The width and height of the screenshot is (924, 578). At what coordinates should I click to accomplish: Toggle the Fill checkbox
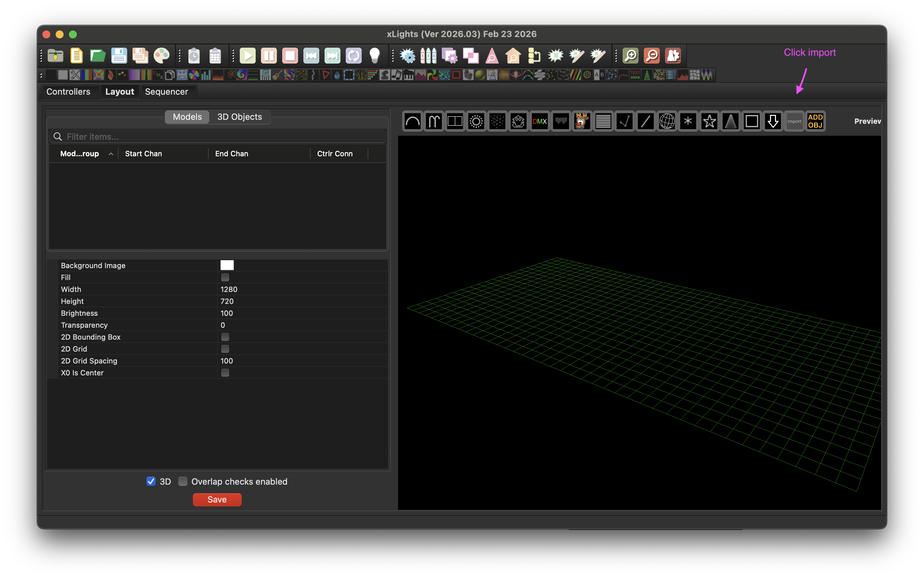point(225,277)
